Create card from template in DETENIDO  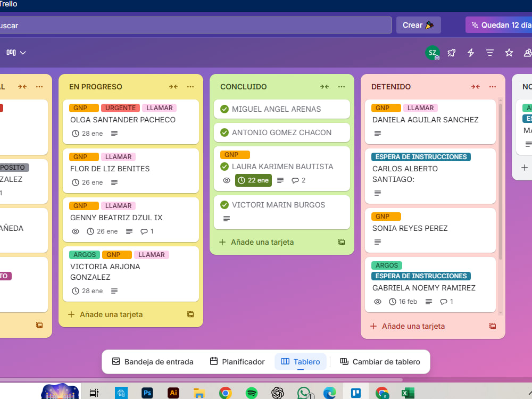tap(492, 326)
